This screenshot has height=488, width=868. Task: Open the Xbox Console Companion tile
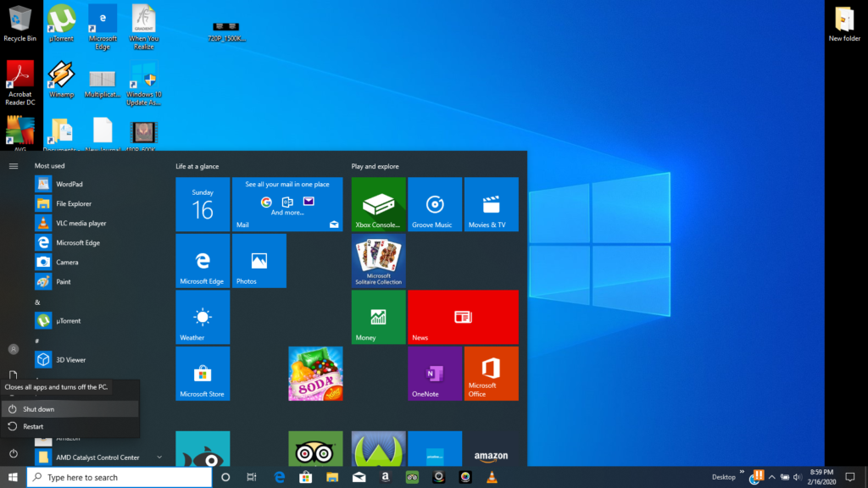tap(378, 204)
